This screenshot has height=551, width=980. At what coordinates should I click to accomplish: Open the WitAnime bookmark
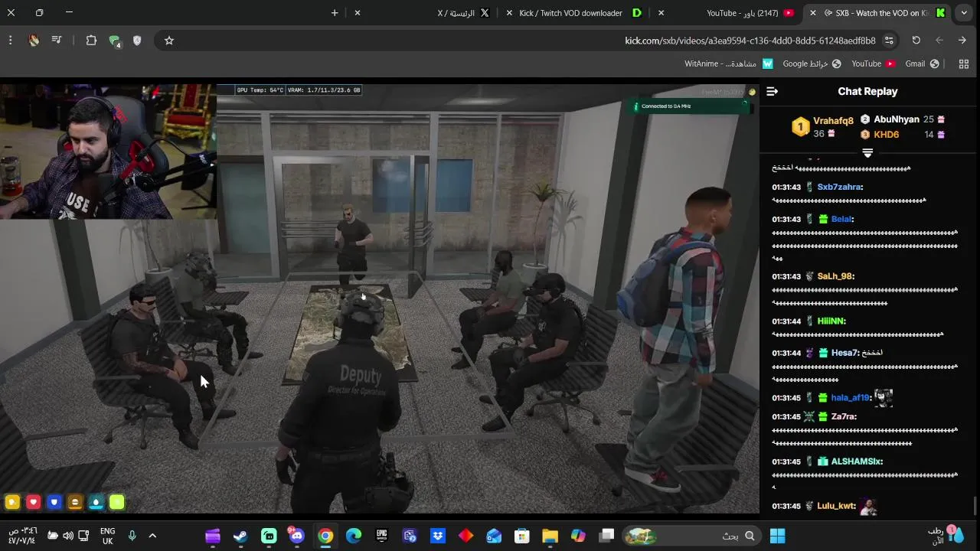tap(728, 64)
